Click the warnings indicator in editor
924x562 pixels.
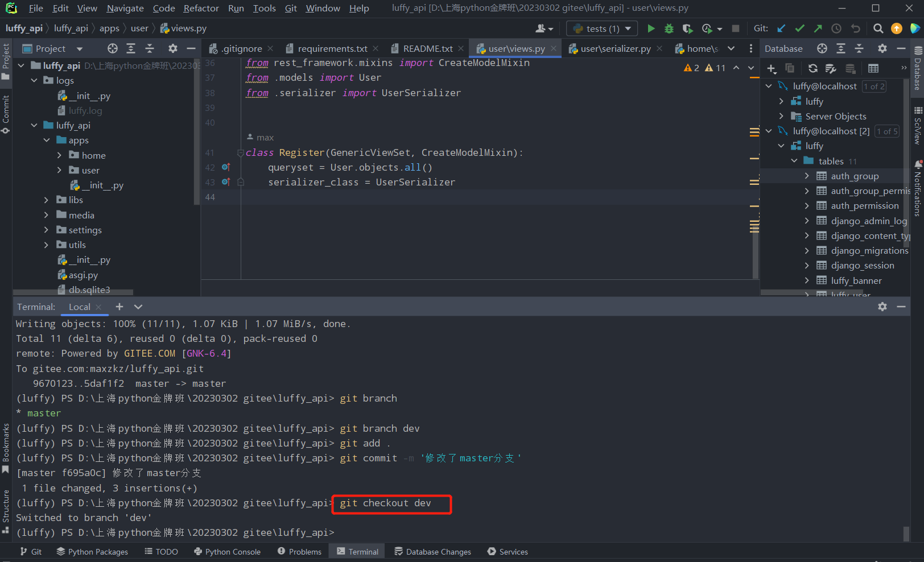(x=704, y=68)
